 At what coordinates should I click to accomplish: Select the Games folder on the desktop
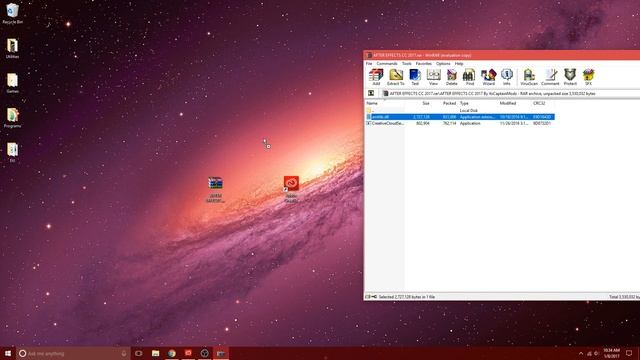(x=12, y=83)
